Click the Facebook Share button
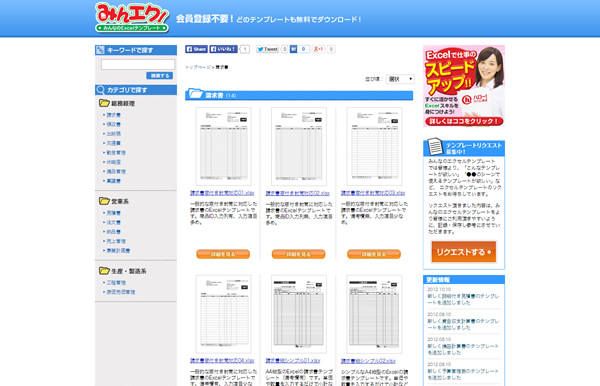The image size is (600, 386). pos(196,49)
